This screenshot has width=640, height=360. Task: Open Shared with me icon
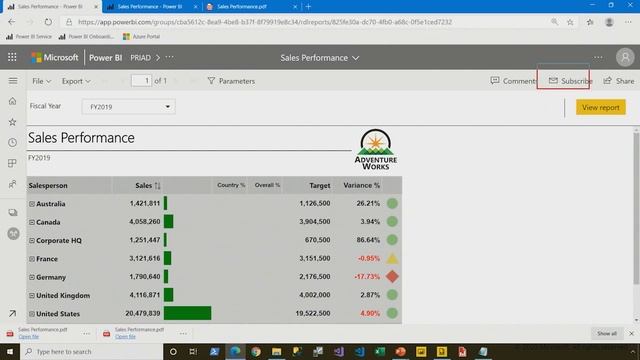13,184
